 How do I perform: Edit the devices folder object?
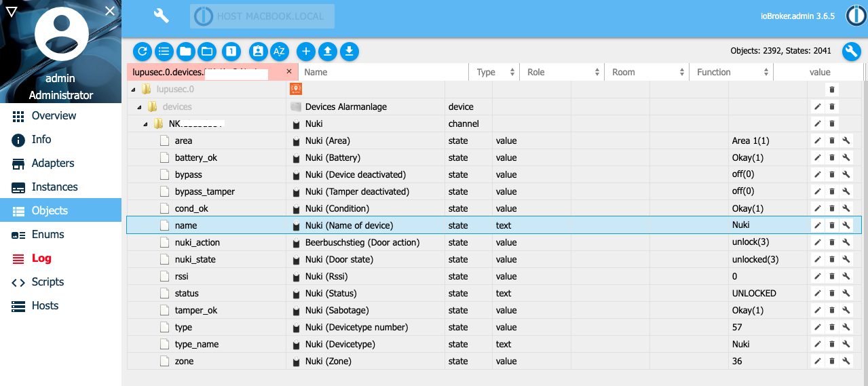point(818,107)
